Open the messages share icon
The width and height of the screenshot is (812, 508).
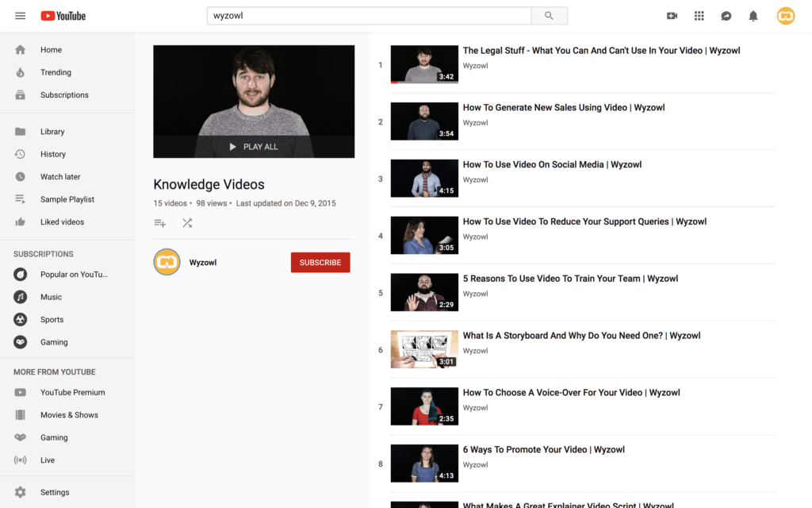coord(726,16)
